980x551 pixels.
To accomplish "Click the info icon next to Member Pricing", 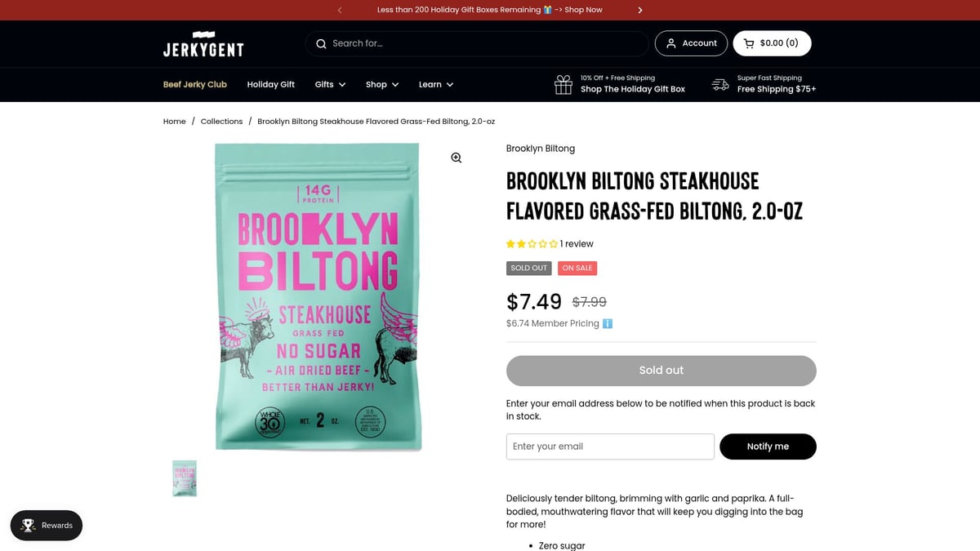I will 608,323.
